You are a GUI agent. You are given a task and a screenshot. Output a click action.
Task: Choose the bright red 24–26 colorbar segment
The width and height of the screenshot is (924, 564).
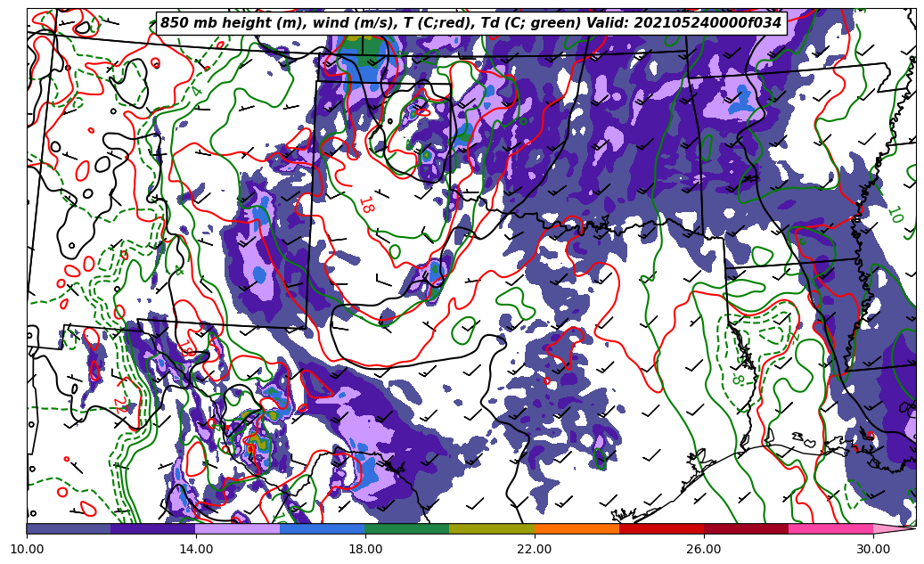pyautogui.click(x=661, y=528)
